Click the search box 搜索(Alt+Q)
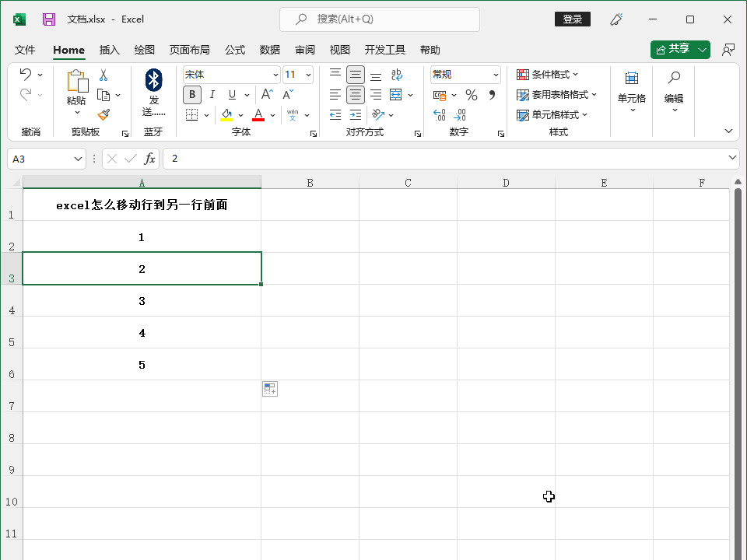The height and width of the screenshot is (560, 747). pos(380,19)
